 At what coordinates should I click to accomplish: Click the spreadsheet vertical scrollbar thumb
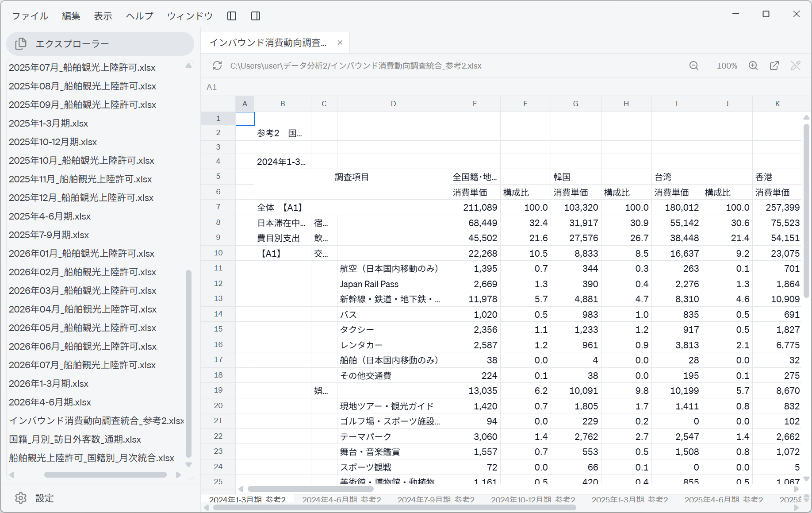(x=806, y=211)
